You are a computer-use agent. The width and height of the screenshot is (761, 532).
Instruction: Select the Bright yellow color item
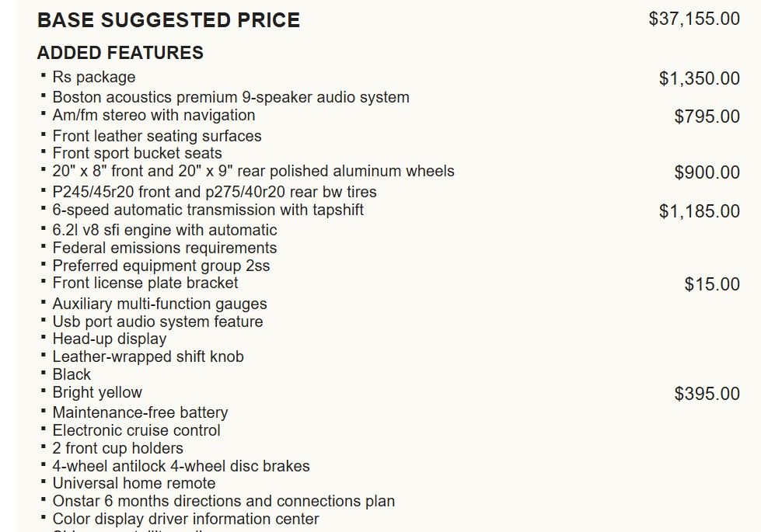coord(97,392)
